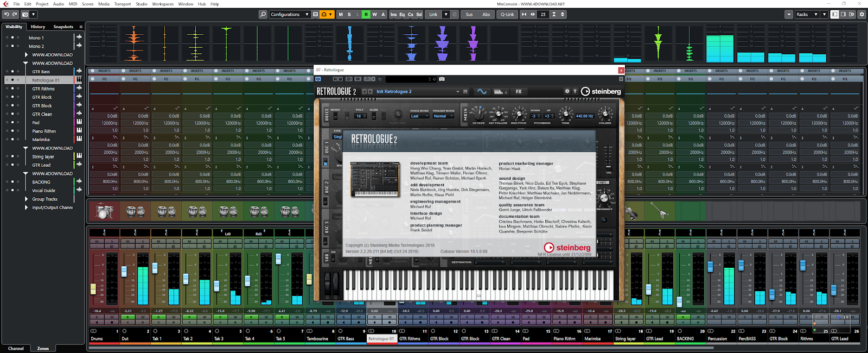Switch to the Zones tab at bottom

[43, 349]
